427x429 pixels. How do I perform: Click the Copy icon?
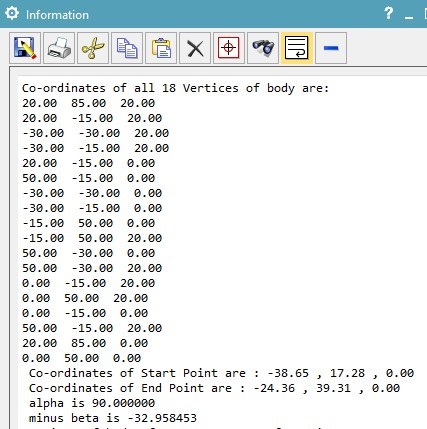(x=127, y=48)
